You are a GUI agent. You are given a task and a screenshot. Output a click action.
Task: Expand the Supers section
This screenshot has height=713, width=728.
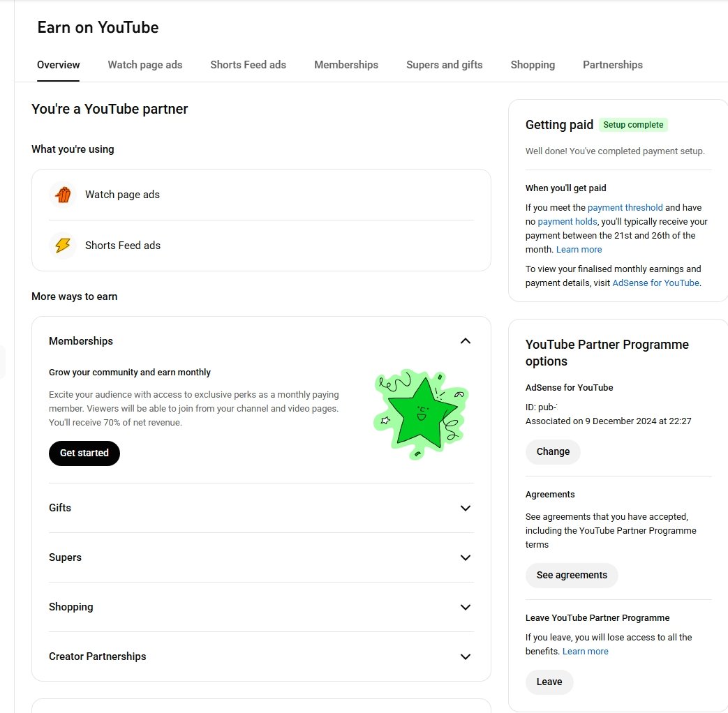pos(466,557)
